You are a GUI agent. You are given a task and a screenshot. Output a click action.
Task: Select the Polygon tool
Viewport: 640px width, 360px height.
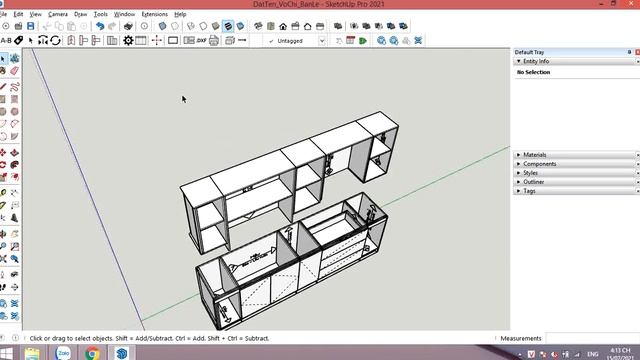[15, 111]
